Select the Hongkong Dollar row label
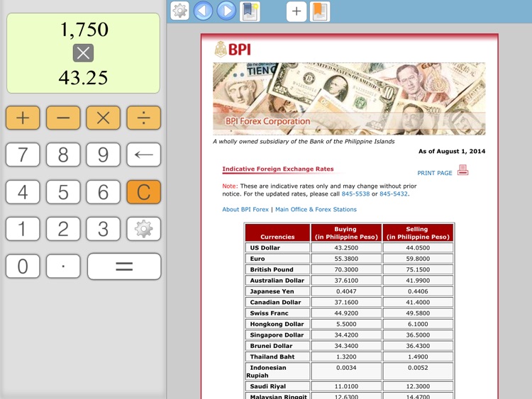This screenshot has height=399, width=532. pos(277,324)
